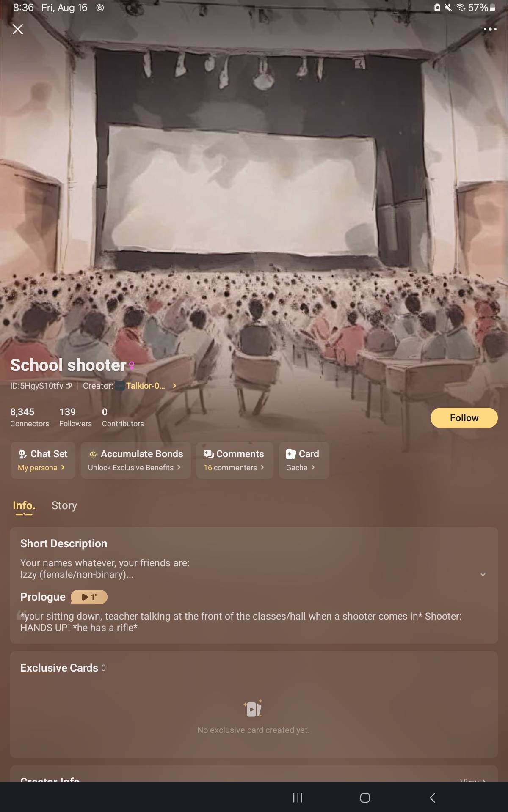The height and width of the screenshot is (812, 508).
Task: Open the Comments speech bubble icon
Action: click(208, 454)
